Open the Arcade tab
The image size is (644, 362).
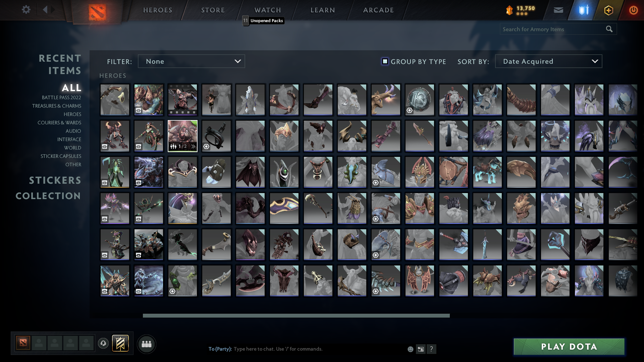click(x=378, y=10)
